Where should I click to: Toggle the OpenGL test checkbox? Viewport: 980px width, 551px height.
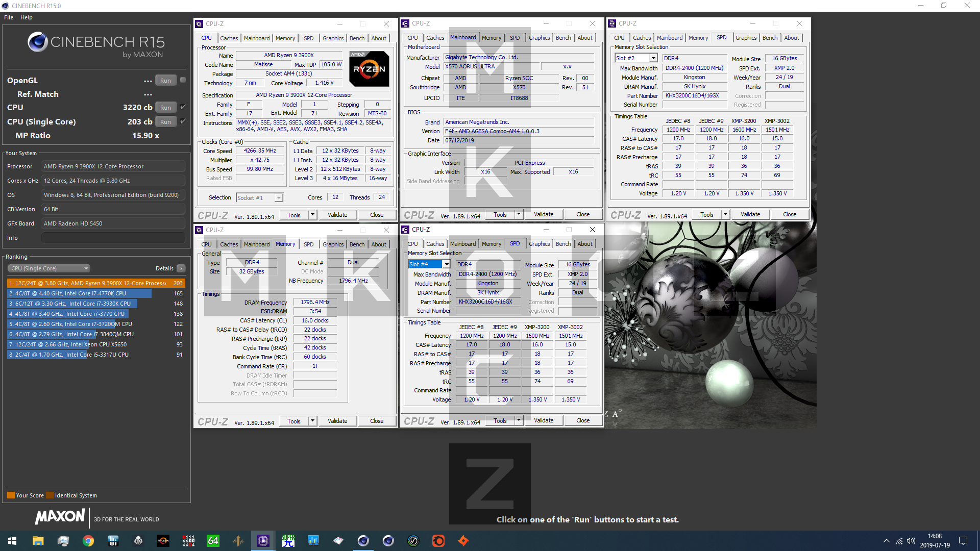tap(183, 80)
